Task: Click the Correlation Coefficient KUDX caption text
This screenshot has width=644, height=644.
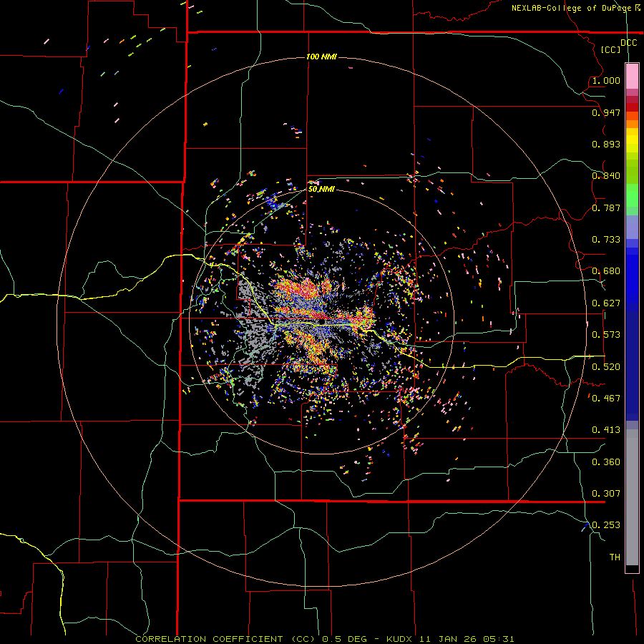Action: (x=324, y=639)
